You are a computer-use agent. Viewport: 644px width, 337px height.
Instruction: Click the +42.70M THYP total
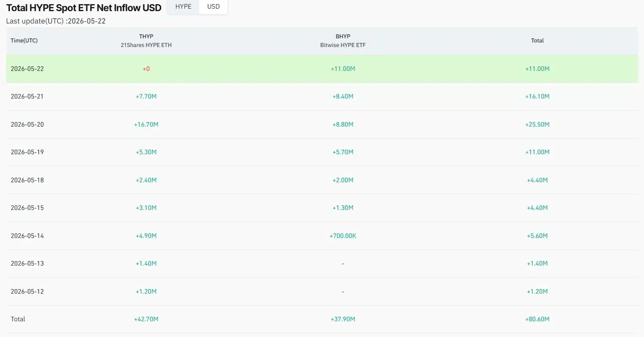click(x=146, y=319)
